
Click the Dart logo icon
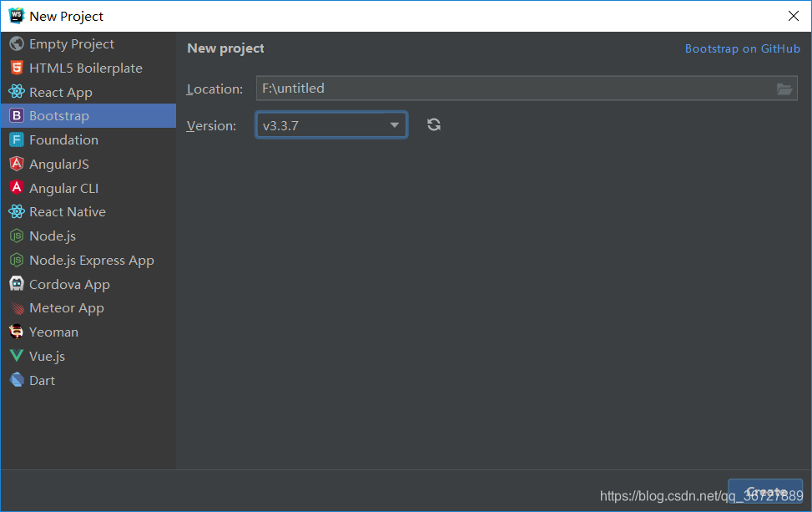[17, 380]
